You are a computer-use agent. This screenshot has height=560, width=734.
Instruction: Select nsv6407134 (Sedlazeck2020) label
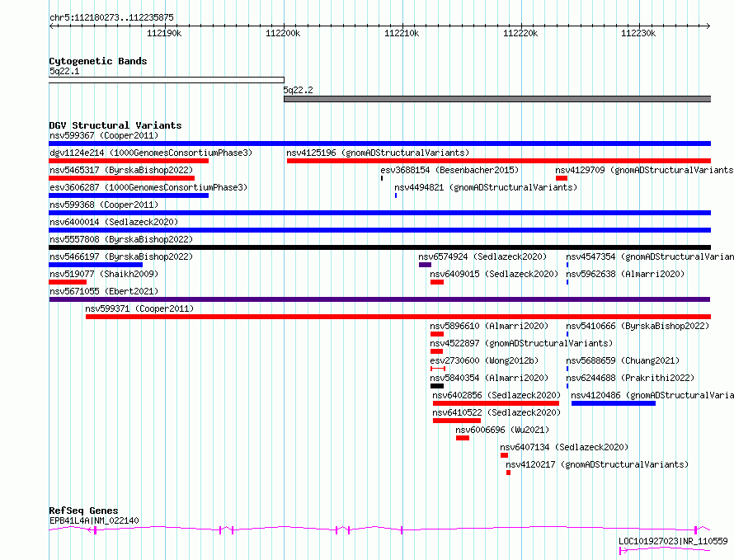click(x=564, y=447)
